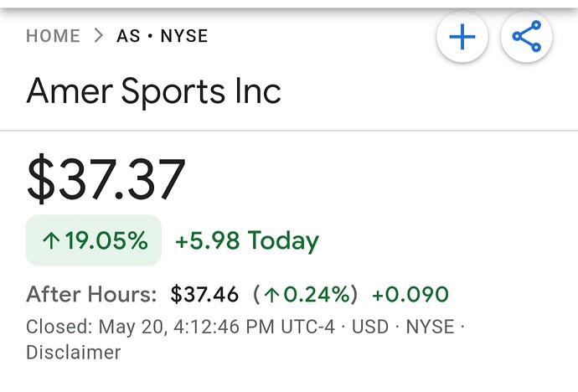Image resolution: width=578 pixels, height=392 pixels.
Task: Click the After Hours label
Action: point(91,294)
